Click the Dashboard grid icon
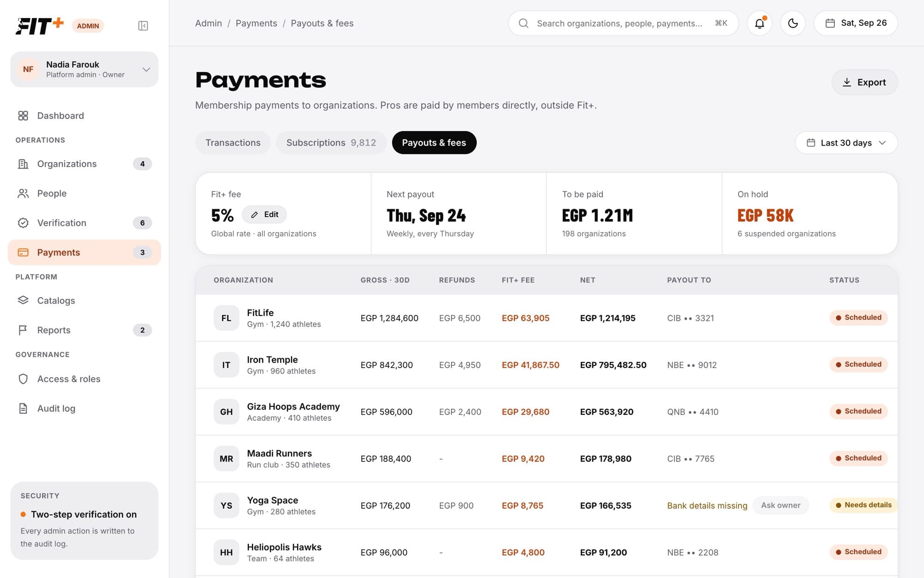The width and height of the screenshot is (924, 578). [23, 116]
